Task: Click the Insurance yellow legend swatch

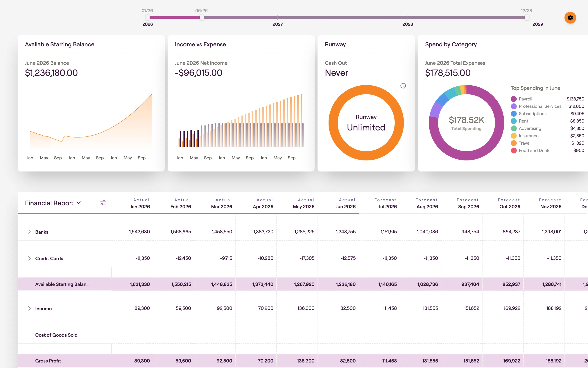Action: point(514,136)
